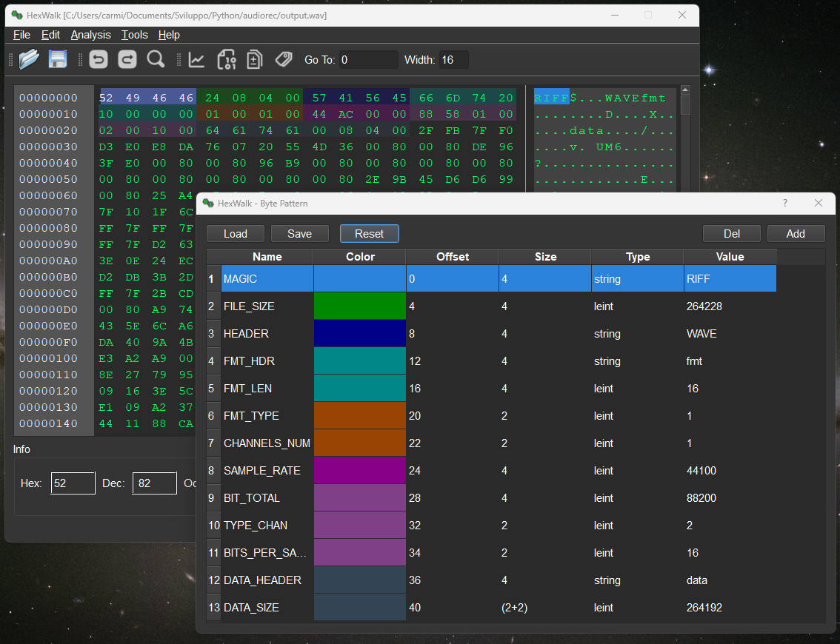
Task: Open a file with the folder icon
Action: click(x=28, y=59)
